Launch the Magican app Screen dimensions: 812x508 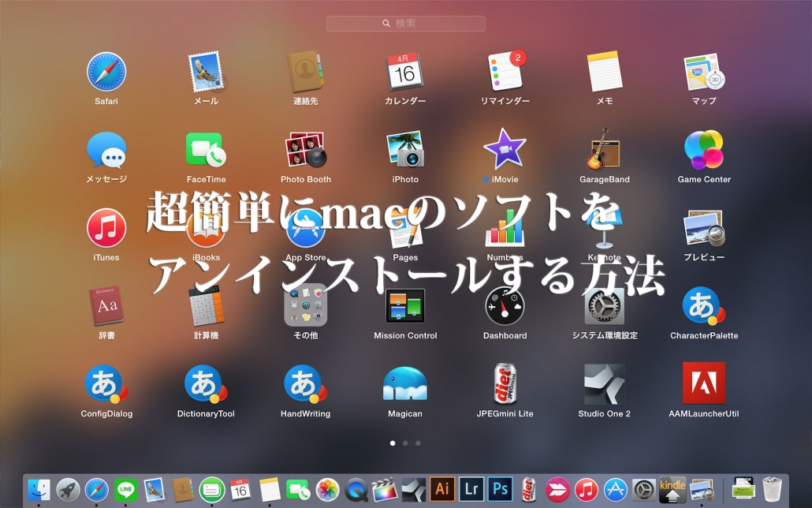coord(405,385)
